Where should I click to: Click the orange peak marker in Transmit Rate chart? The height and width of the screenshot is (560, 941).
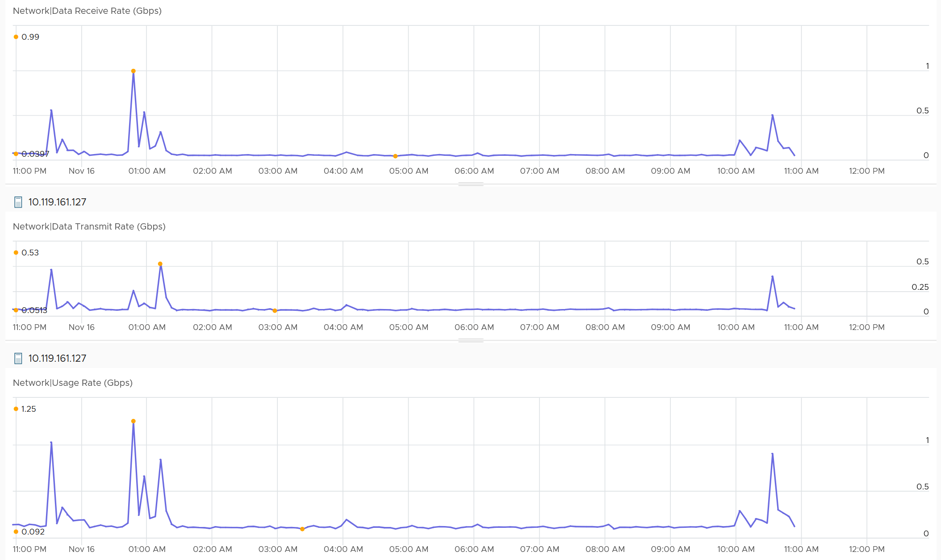[160, 264]
